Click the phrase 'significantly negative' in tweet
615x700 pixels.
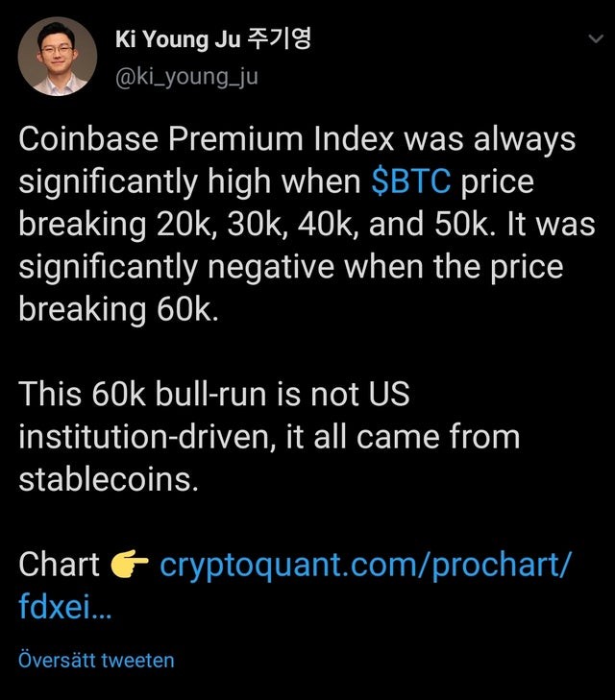coord(177,267)
